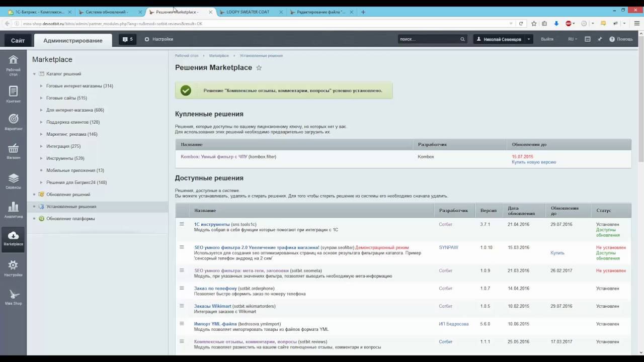Open Обновление решений tree item
The height and width of the screenshot is (362, 644).
[x=68, y=195]
